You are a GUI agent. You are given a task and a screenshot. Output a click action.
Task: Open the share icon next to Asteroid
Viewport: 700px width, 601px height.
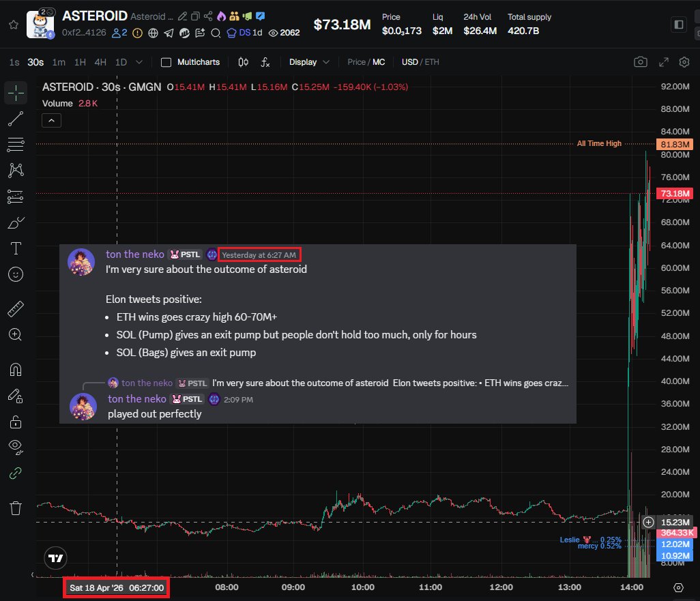point(208,16)
